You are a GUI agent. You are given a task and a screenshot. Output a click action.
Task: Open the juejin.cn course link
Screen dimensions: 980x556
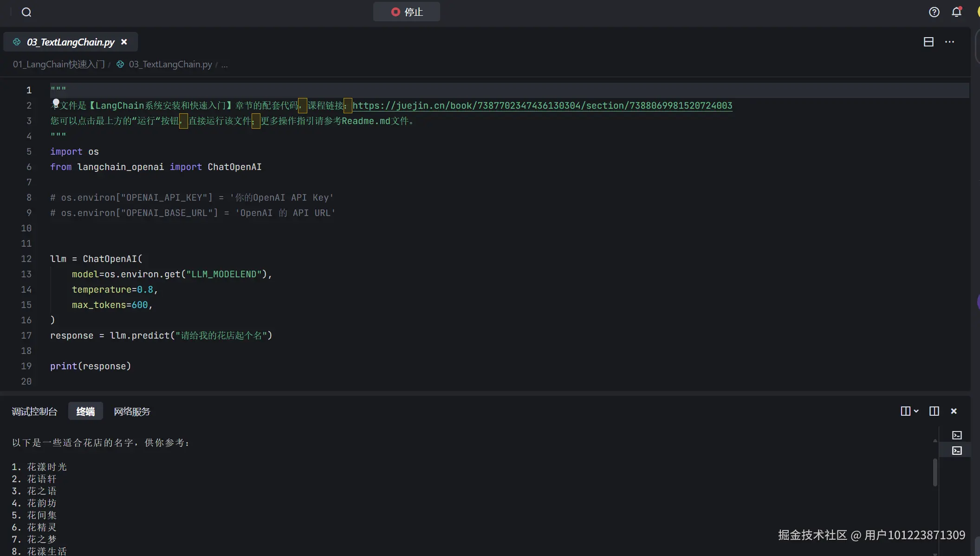pos(542,105)
